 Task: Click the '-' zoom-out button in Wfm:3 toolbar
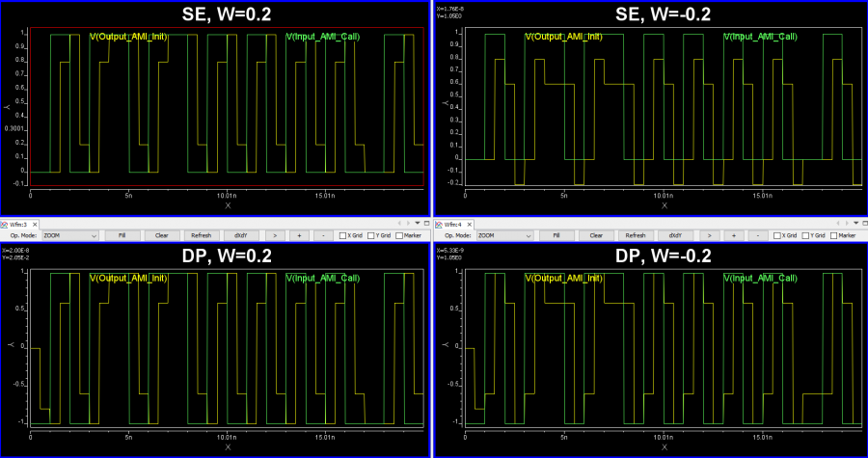(x=324, y=235)
